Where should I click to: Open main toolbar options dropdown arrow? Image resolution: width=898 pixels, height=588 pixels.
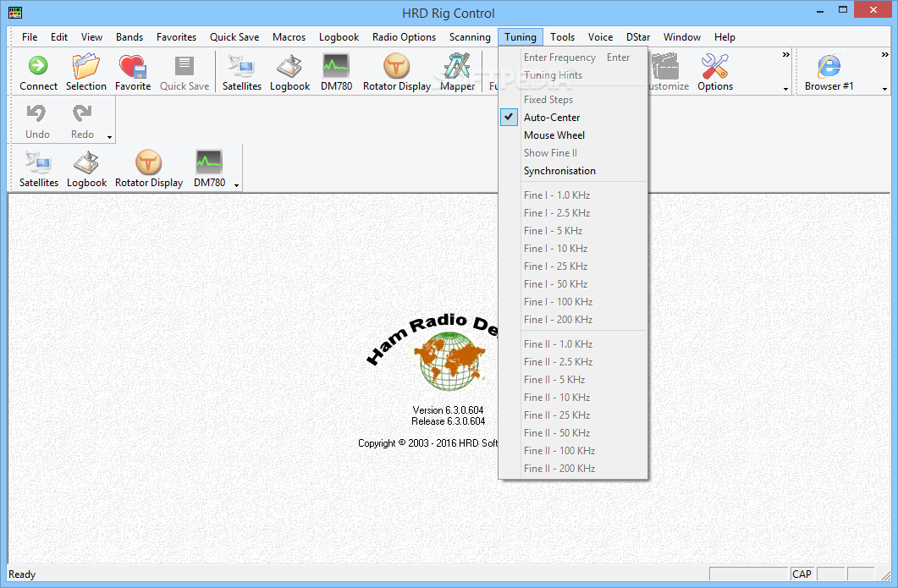(x=785, y=90)
